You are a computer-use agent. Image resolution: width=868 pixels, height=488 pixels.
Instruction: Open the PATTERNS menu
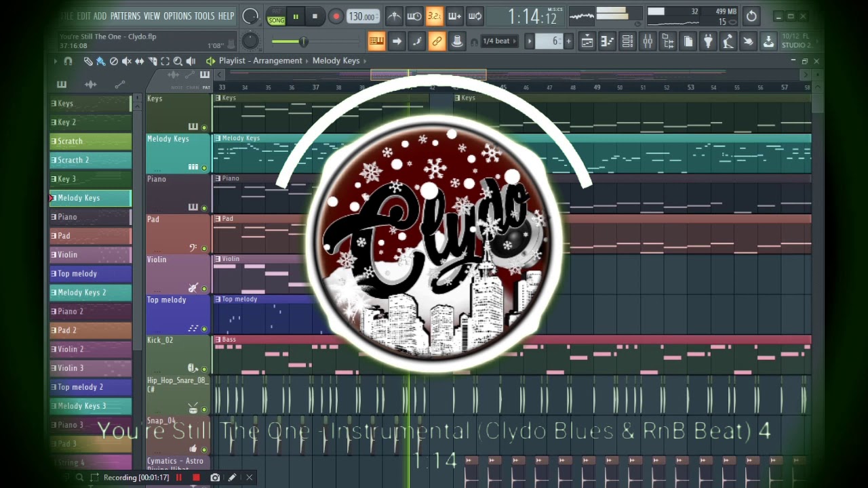(125, 16)
